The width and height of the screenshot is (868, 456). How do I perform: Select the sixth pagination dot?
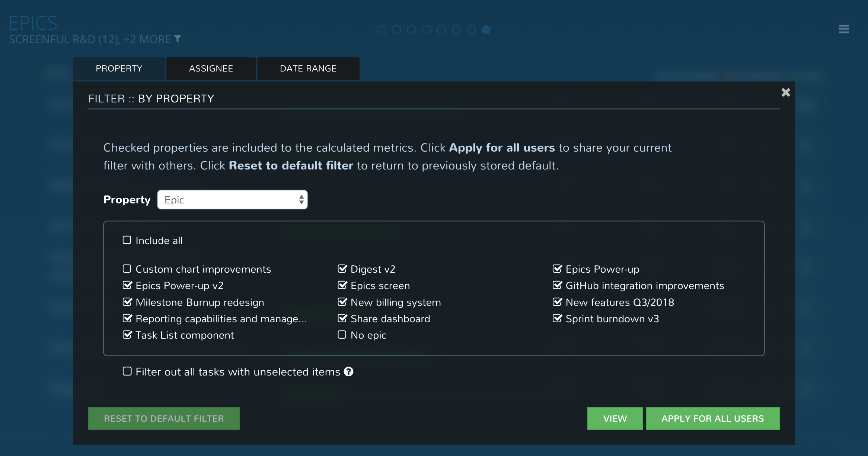click(x=456, y=30)
